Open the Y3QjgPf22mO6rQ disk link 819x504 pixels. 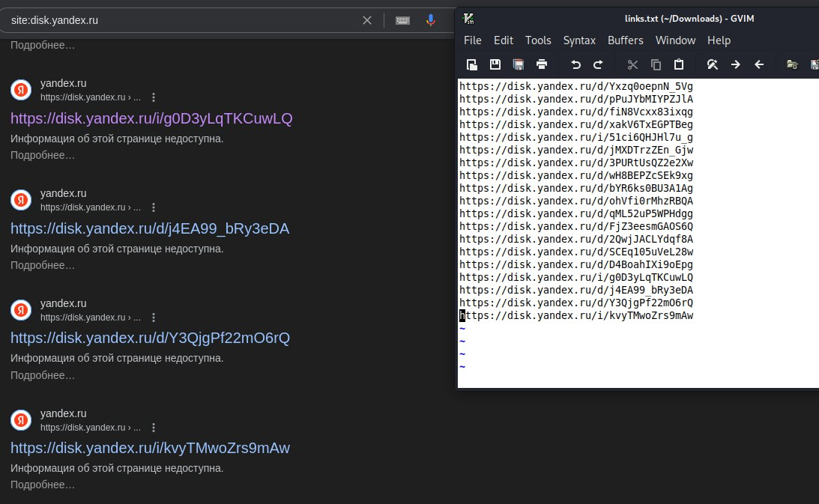[x=150, y=338]
